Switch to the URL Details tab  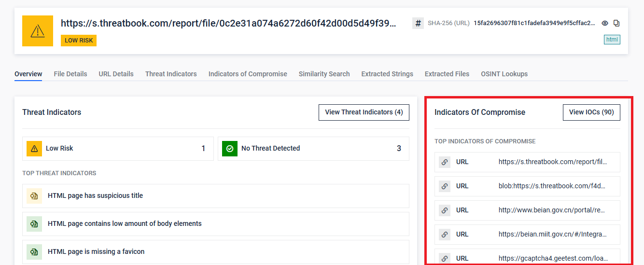pyautogui.click(x=116, y=74)
